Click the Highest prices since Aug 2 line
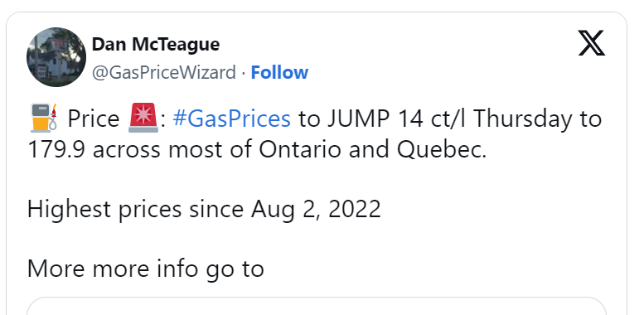 click(x=204, y=209)
